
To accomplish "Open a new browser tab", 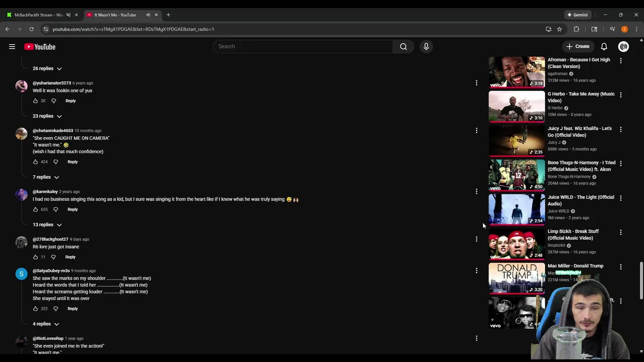I will (x=168, y=15).
